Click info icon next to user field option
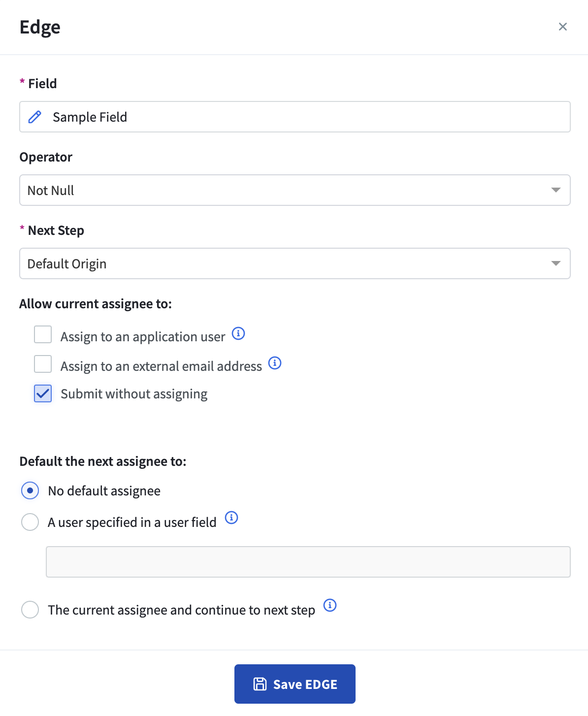 coord(231,518)
